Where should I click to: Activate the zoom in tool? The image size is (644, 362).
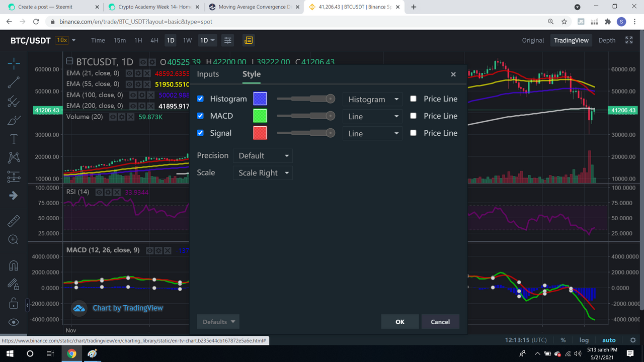(14, 240)
